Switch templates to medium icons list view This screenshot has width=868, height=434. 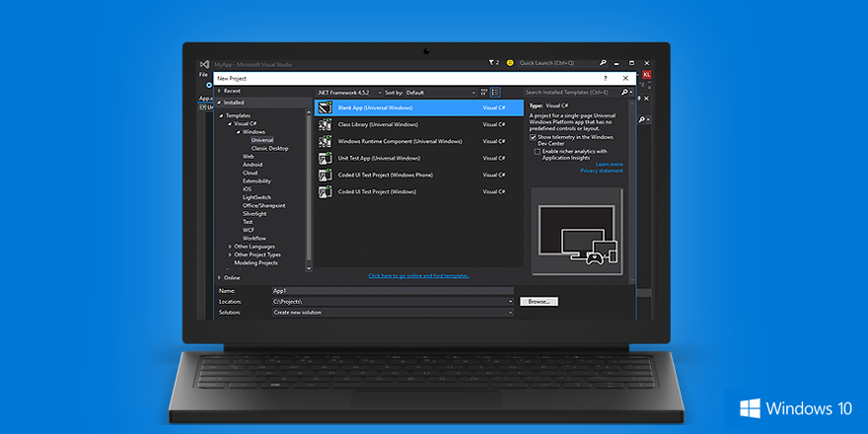click(495, 93)
